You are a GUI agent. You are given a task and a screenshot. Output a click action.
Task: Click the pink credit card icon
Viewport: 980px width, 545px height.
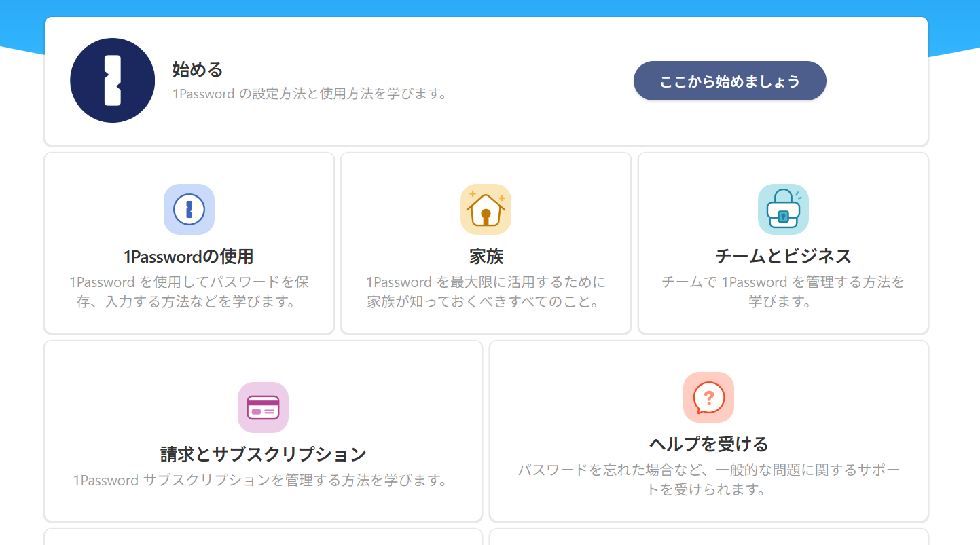click(263, 407)
